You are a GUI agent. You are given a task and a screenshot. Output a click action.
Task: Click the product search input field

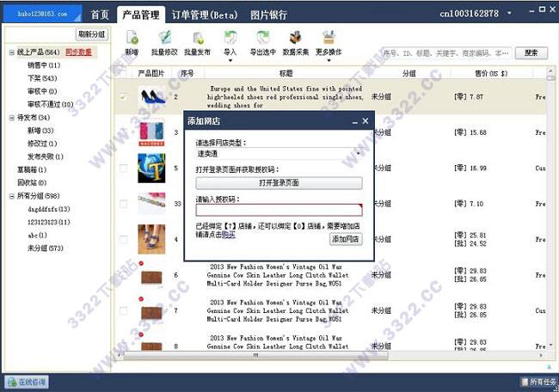[x=446, y=53]
